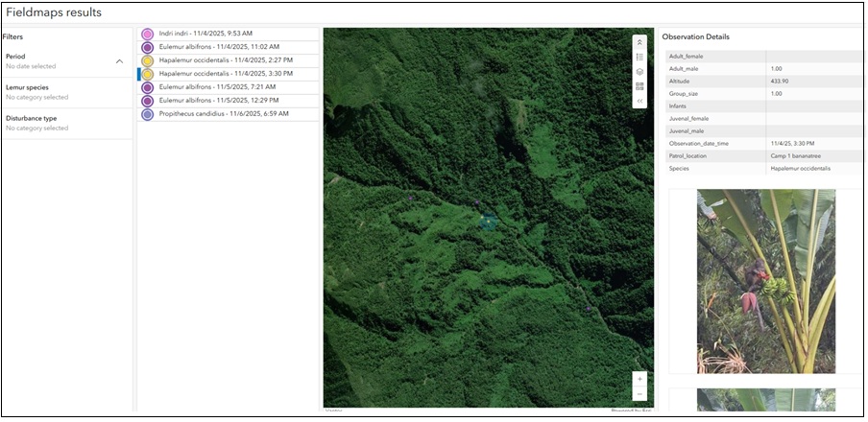Select Hapalemur occidentalis 2:27 PM entry

(x=226, y=60)
